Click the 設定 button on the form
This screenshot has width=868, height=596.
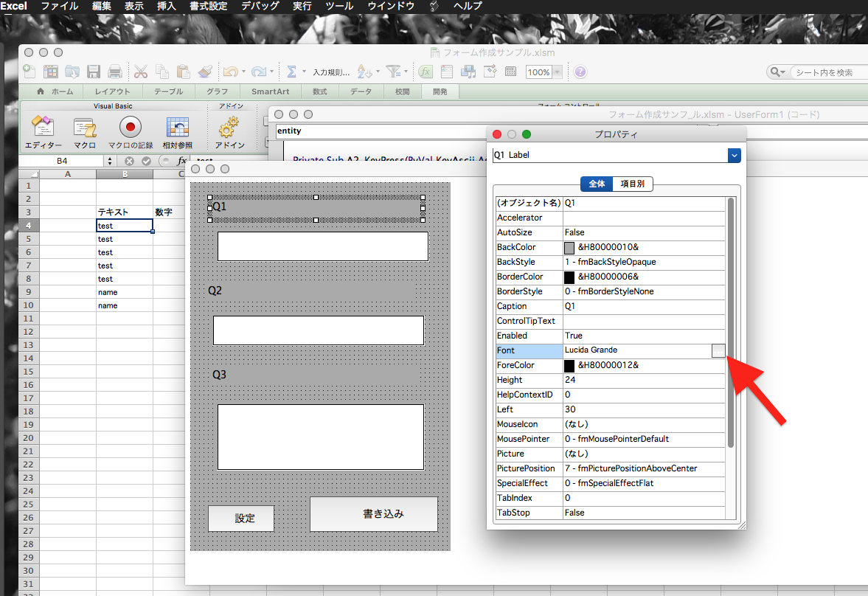241,518
